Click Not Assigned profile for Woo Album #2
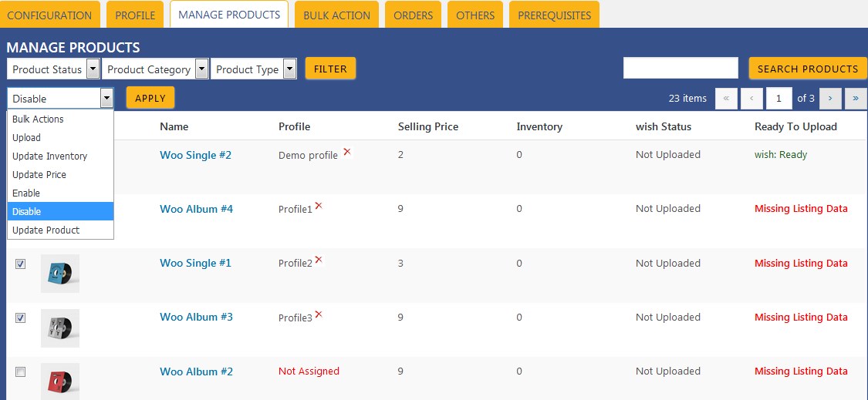 coord(309,371)
